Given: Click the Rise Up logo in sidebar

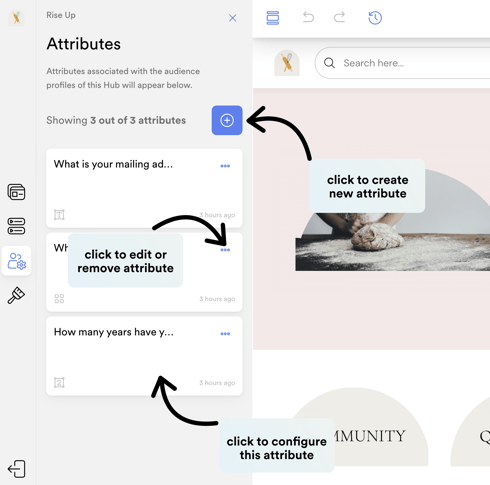Looking at the screenshot, I should pos(16,18).
